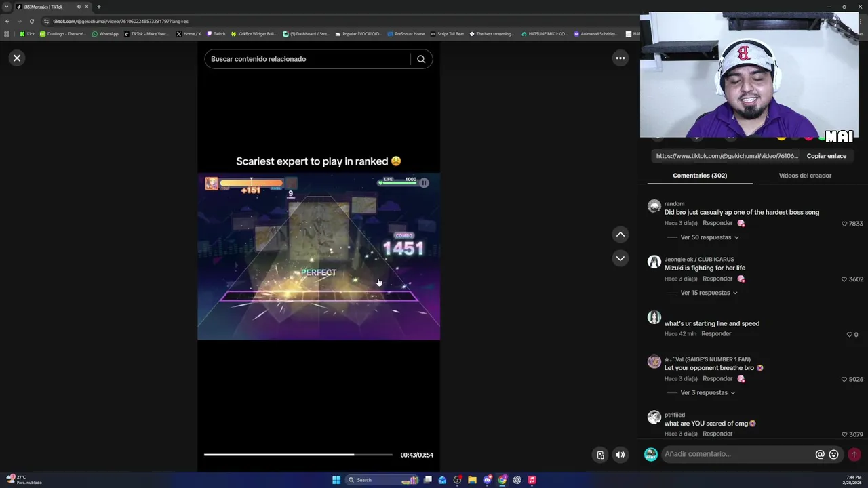Image resolution: width=868 pixels, height=488 pixels.
Task: Open the Twitch bookmark
Action: [x=216, y=34]
